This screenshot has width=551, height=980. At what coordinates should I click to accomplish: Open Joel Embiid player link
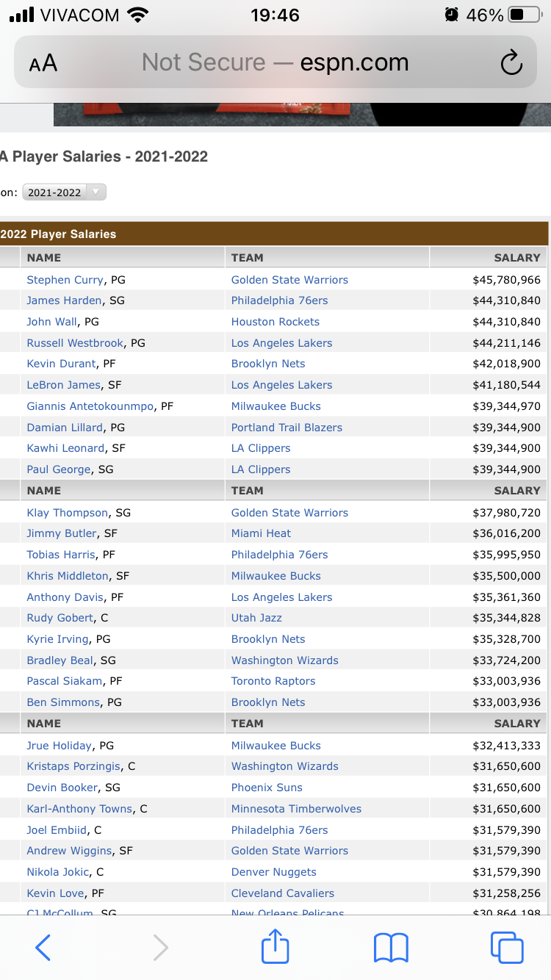click(57, 830)
